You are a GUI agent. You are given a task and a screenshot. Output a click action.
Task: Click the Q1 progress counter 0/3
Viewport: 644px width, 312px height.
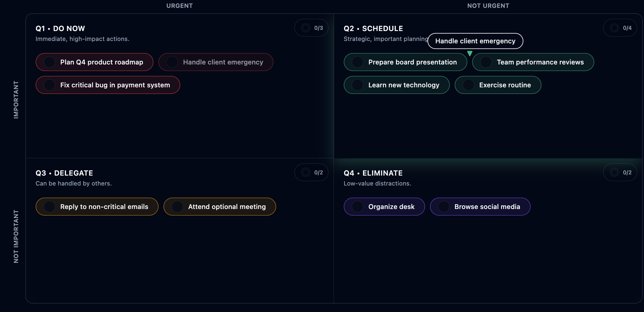pyautogui.click(x=311, y=28)
